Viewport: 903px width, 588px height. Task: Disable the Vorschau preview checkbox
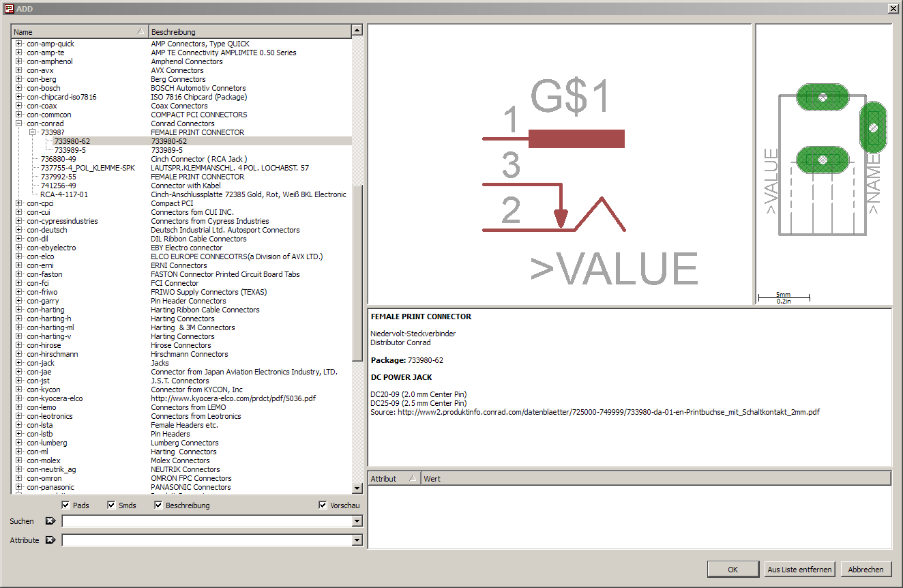click(x=323, y=505)
